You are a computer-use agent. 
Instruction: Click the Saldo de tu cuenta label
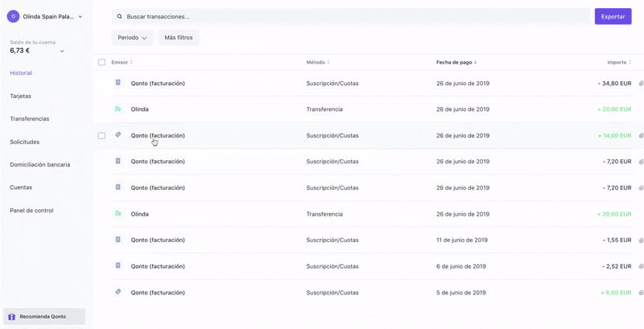(x=32, y=43)
